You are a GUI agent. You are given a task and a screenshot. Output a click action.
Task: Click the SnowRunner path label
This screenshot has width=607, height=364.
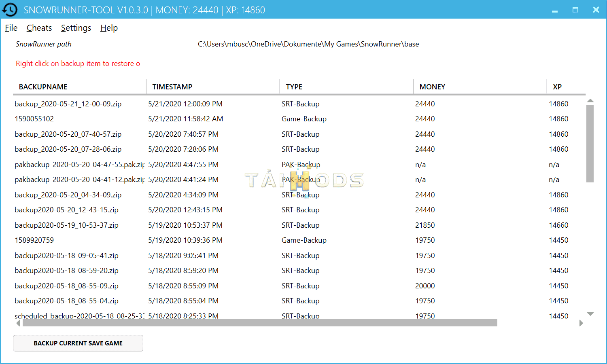click(x=44, y=44)
